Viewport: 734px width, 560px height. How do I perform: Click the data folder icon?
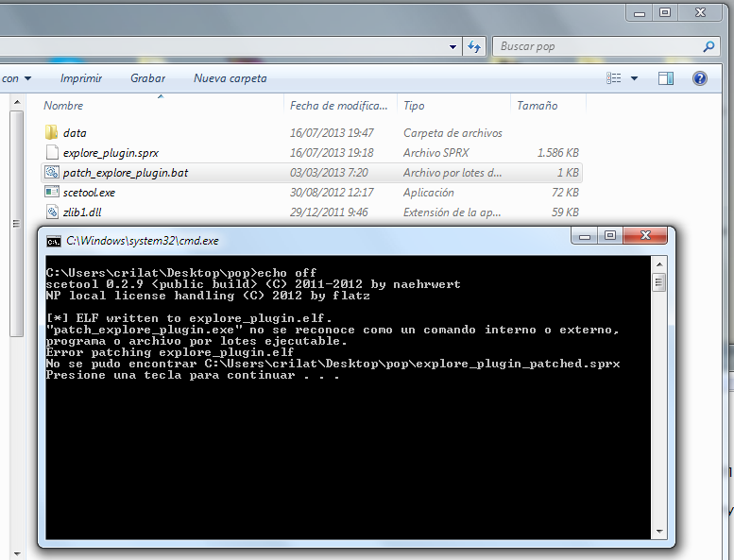tap(52, 133)
